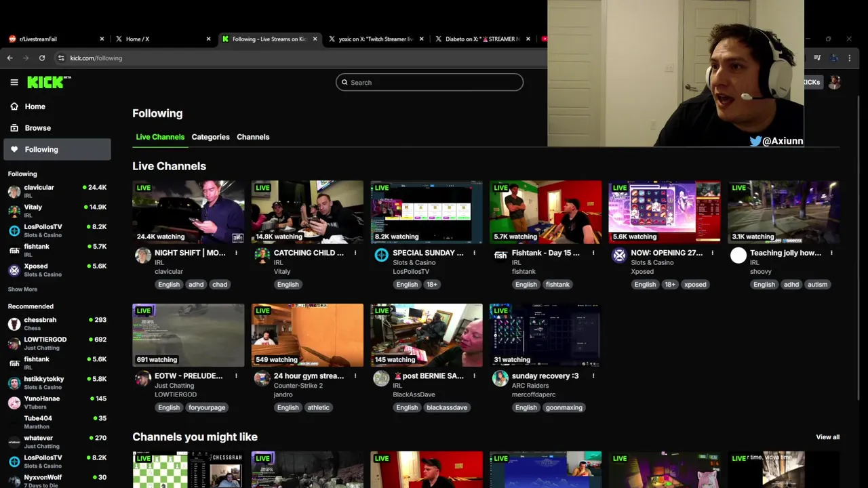Open Fishtank - Day 15 stream thumbnail
Image resolution: width=868 pixels, height=488 pixels.
(545, 212)
